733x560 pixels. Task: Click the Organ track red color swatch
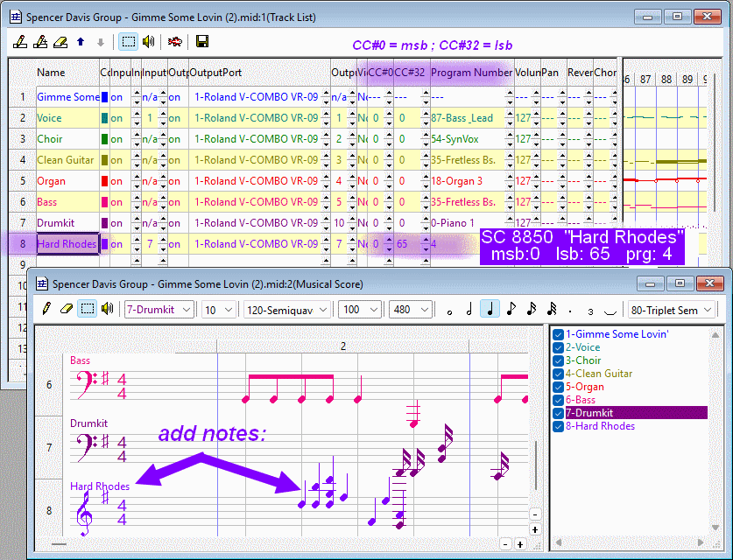[x=105, y=181]
